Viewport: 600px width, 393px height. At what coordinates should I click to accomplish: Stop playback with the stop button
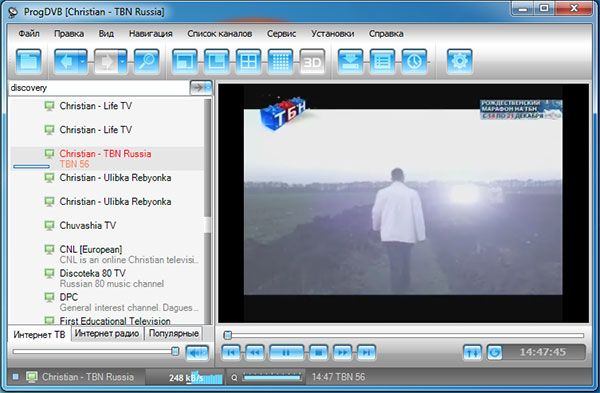[x=318, y=352]
